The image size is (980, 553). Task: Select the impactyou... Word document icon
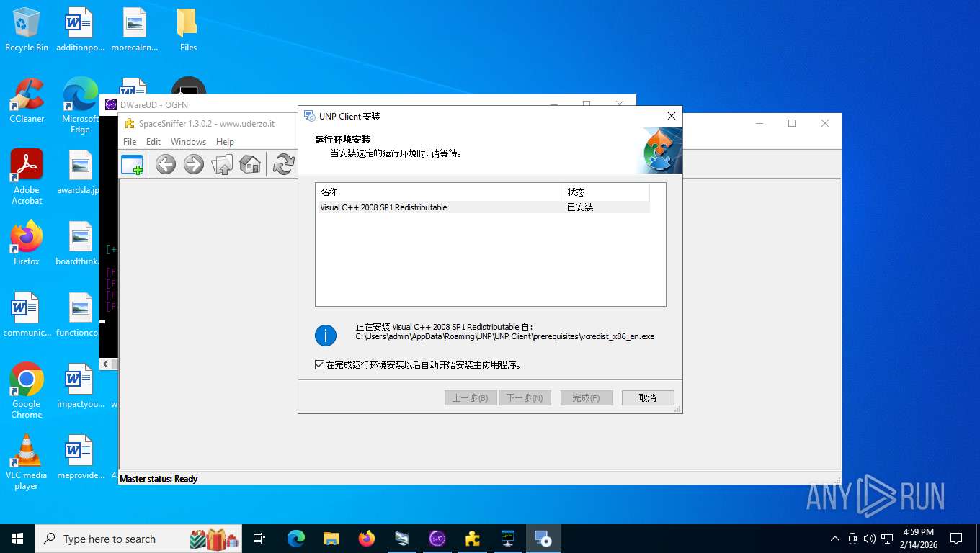[80, 386]
